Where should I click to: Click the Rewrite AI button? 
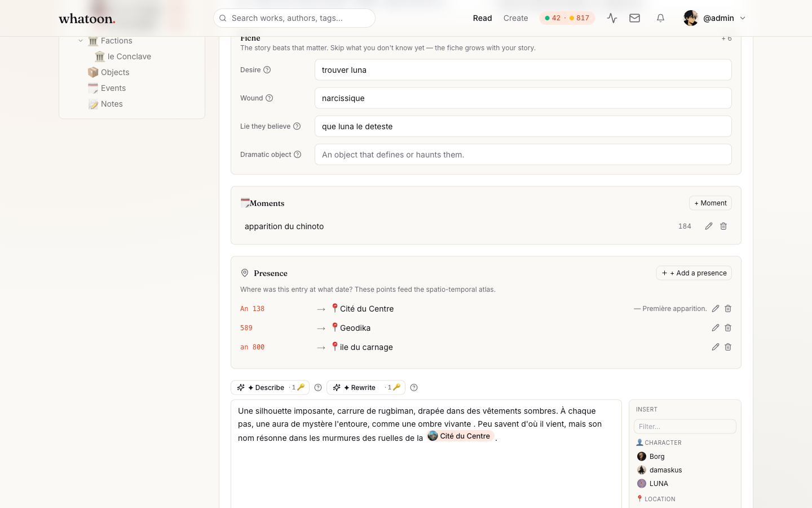(x=366, y=388)
